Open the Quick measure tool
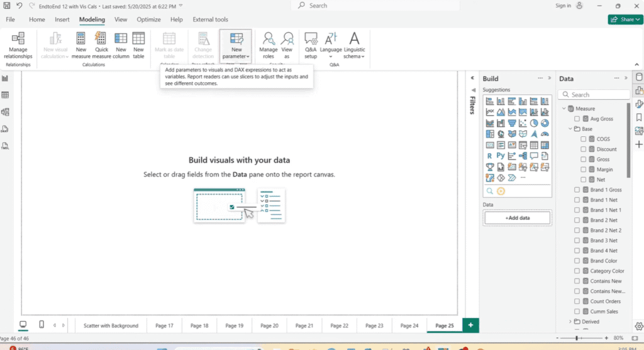This screenshot has height=350, width=644. [101, 45]
